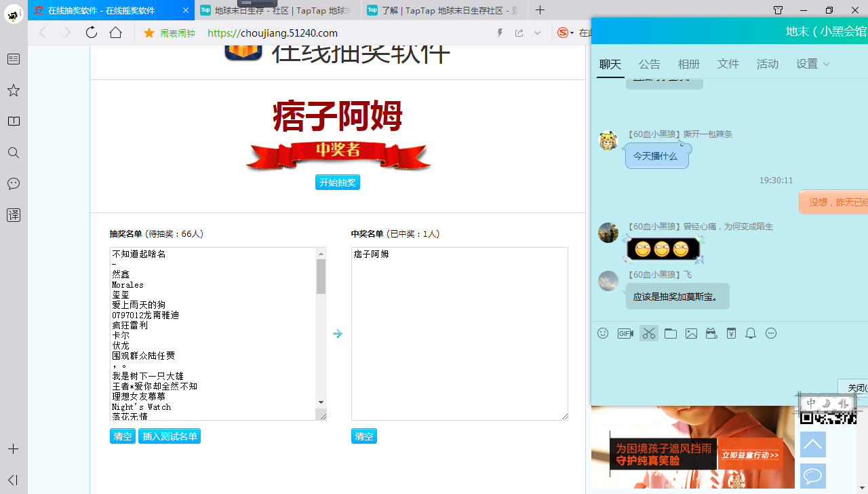Click inside the 中奖名单 text area
Viewport: 868px width, 494px height.
coord(459,332)
